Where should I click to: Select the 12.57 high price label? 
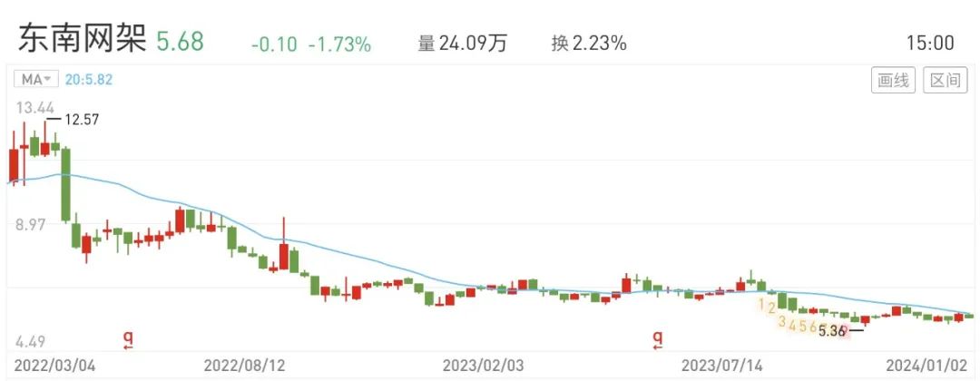(x=82, y=120)
